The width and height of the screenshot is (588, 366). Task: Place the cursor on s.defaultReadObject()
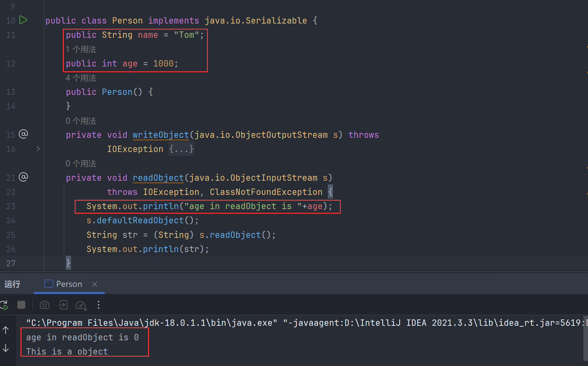pyautogui.click(x=143, y=220)
